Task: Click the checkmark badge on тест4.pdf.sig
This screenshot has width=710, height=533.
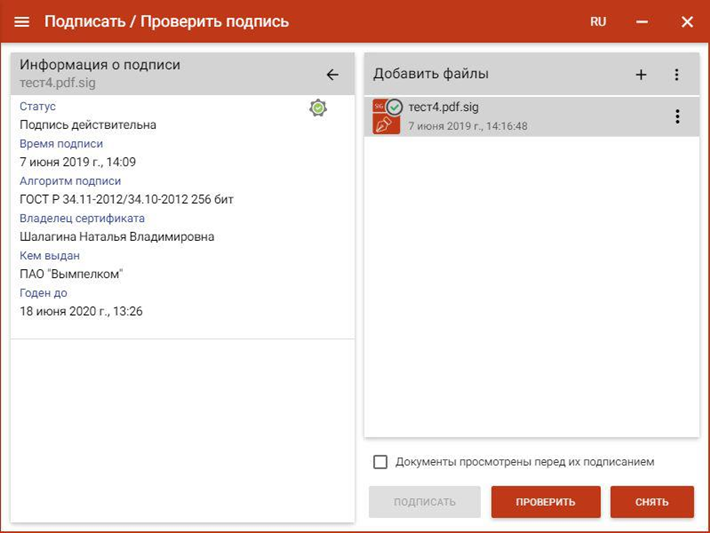Action: [394, 108]
